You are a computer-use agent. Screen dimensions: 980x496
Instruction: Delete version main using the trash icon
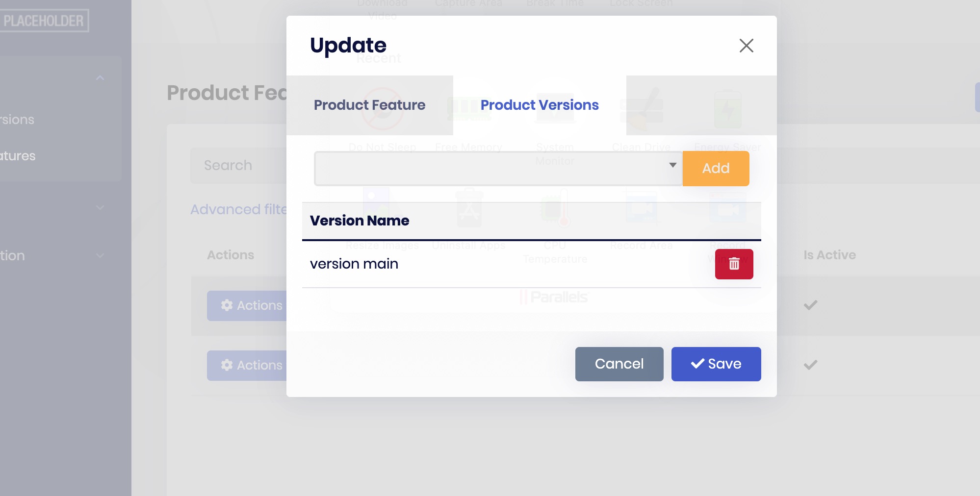(734, 264)
